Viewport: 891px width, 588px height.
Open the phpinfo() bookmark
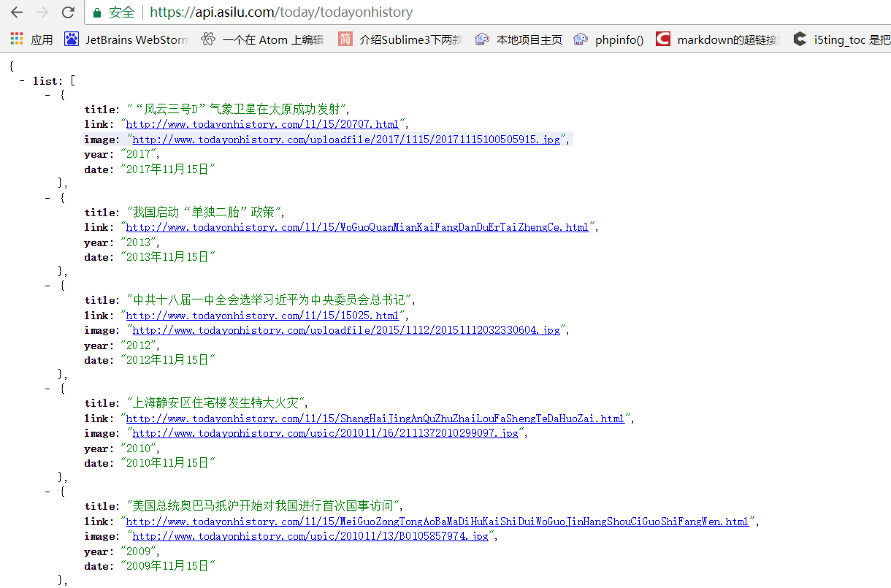[x=609, y=39]
